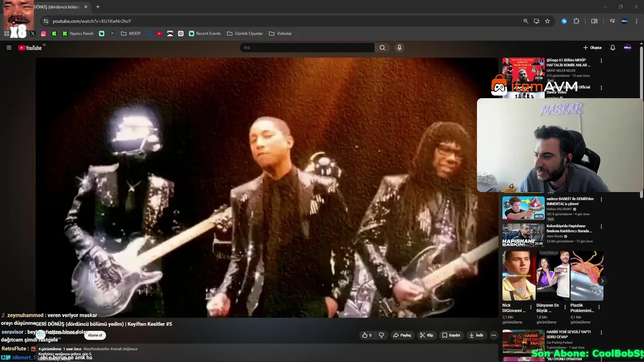Screen dimensions: 644x362
Task: Open the Recent Events bookmark
Action: click(x=205, y=34)
